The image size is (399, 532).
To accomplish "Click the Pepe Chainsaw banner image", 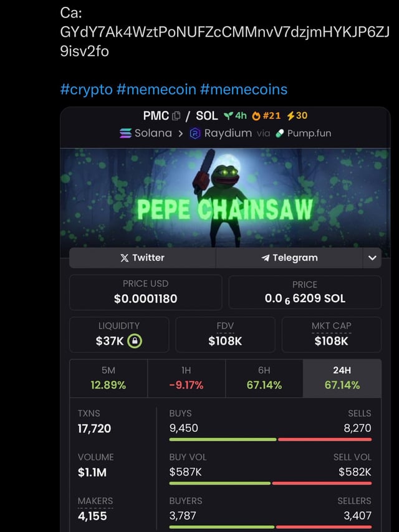I will (x=225, y=197).
